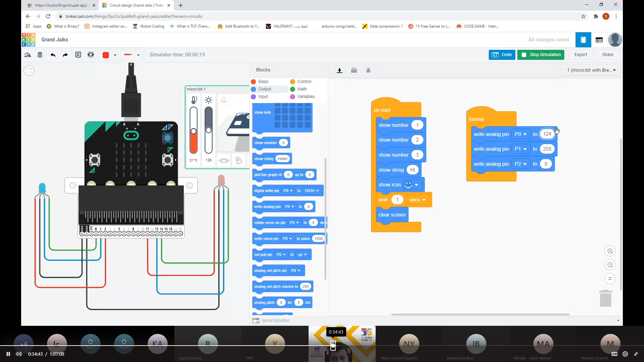Viewport: 644px width, 362px height.
Task: Open the Serial Monitor panel
Action: pos(271,321)
